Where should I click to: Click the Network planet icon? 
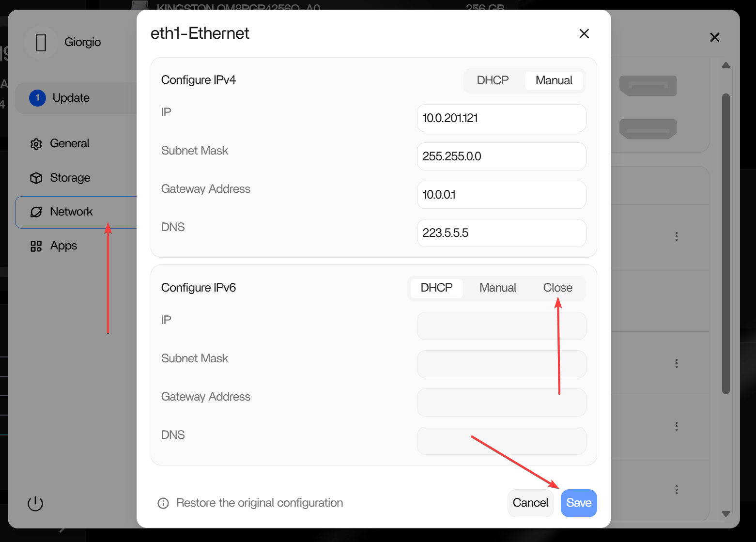[x=36, y=212]
